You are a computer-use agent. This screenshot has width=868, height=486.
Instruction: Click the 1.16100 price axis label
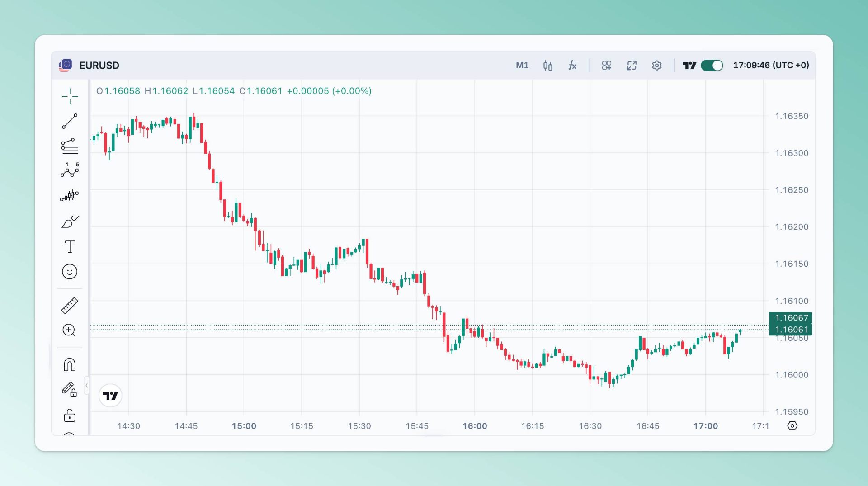pos(792,301)
